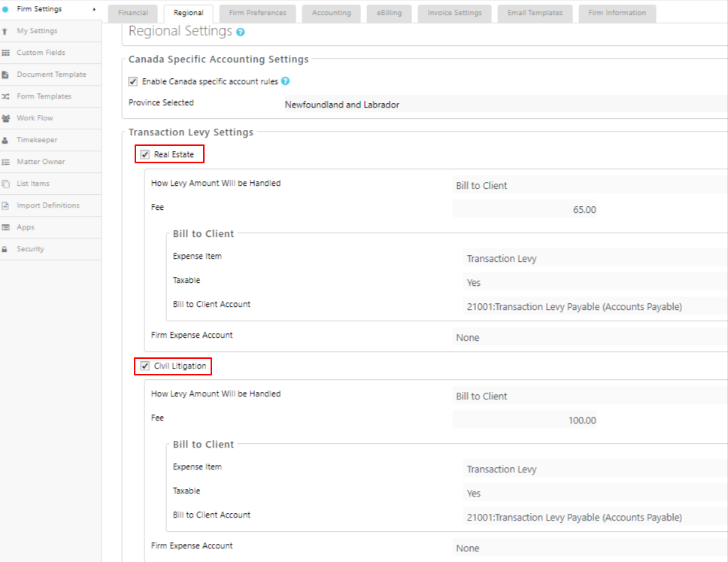This screenshot has height=562, width=728.
Task: Open Civil Litigation Firm Expense Account dropdown
Action: 590,548
